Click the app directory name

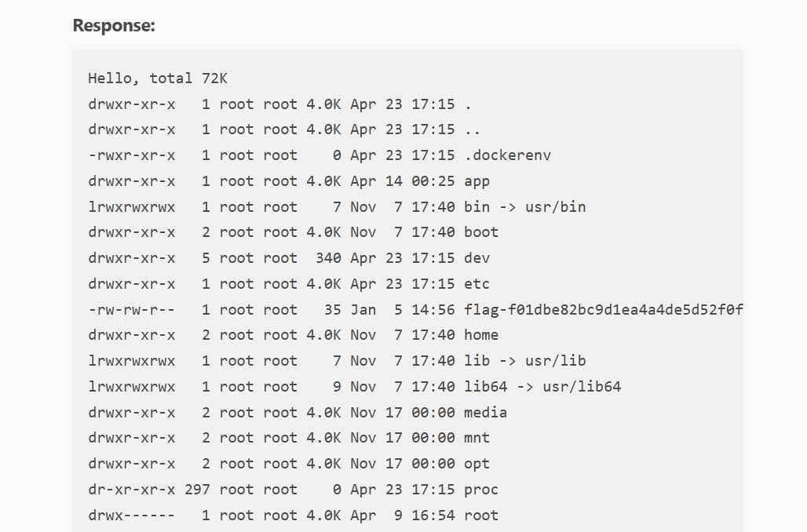tap(477, 181)
